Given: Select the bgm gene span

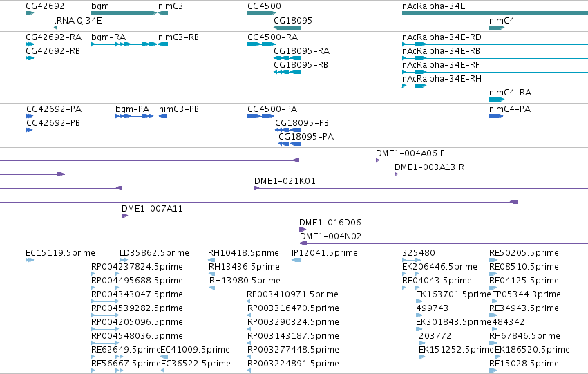Looking at the screenshot, I should pos(124,13).
